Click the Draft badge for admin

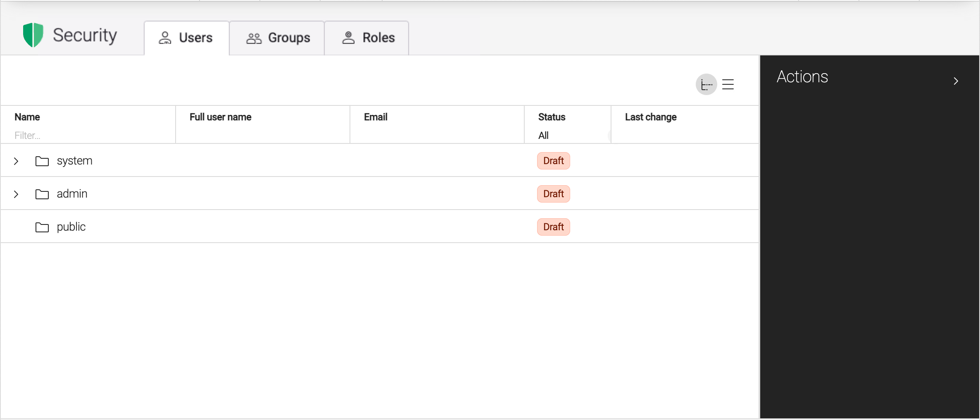(x=553, y=194)
